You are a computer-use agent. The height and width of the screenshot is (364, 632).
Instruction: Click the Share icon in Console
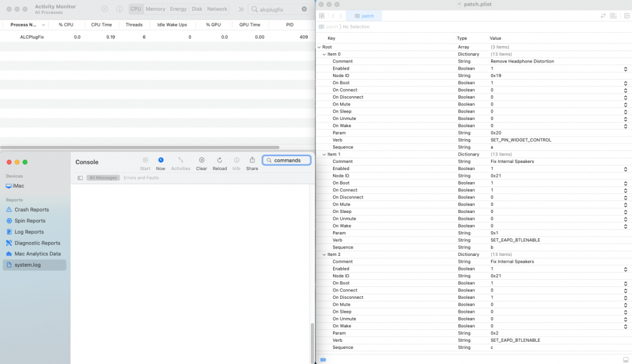(x=252, y=160)
